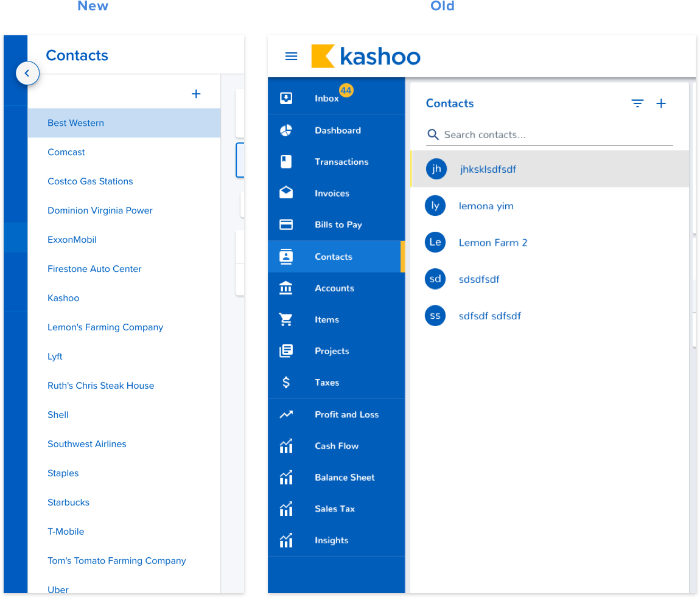This screenshot has width=700, height=598.
Task: Open Bills to Pay menu item
Action: [336, 224]
